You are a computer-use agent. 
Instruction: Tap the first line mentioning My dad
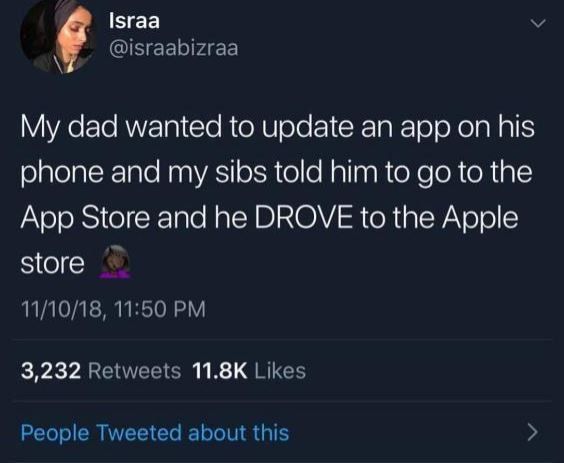point(278,129)
